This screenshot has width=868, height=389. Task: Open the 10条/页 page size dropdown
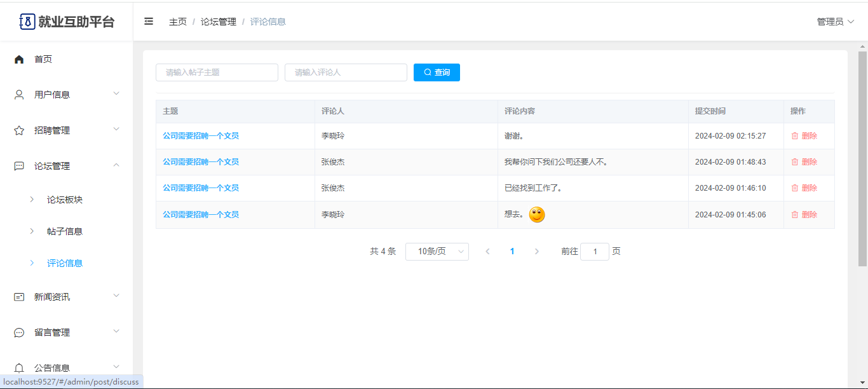pos(437,252)
